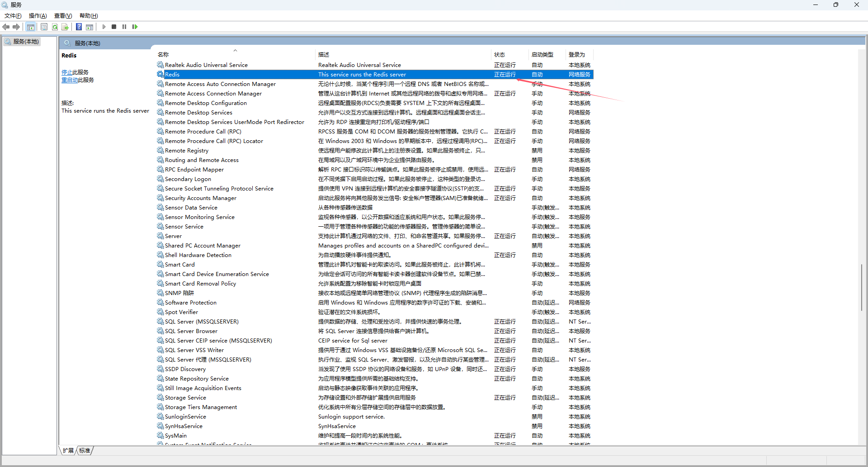Sort by the 启动类型 column header
Viewport: 868px width, 467px height.
[x=542, y=55]
